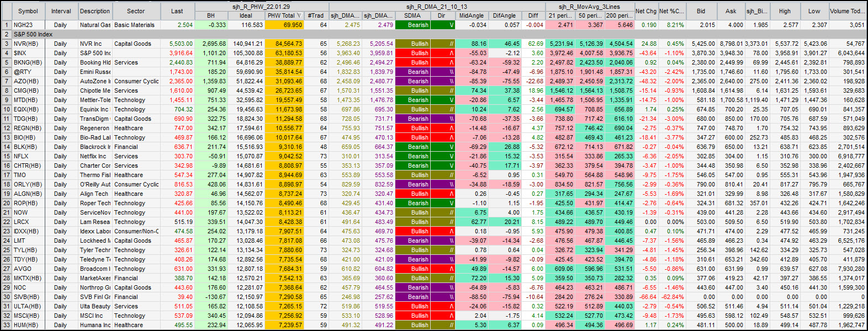Click the Ulta Beauty description cell

tap(95, 306)
